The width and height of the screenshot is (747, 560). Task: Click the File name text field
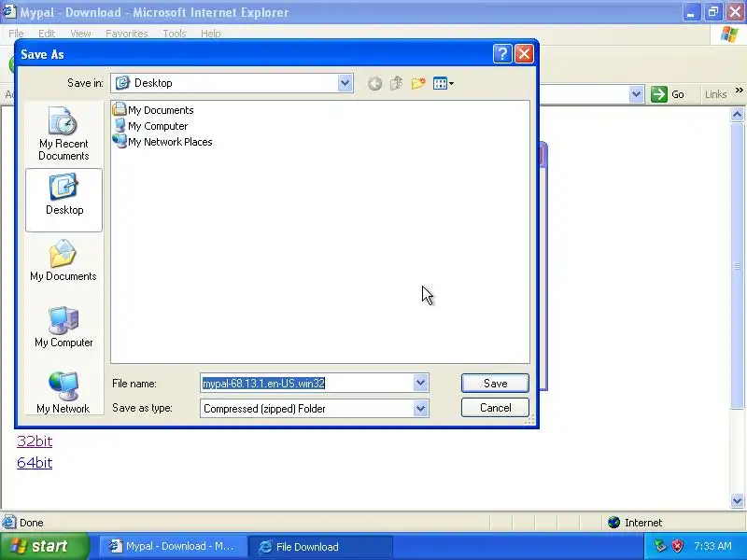click(307, 383)
